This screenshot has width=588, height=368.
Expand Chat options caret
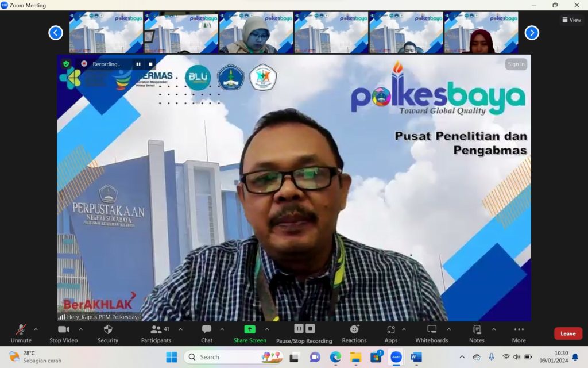click(x=222, y=329)
